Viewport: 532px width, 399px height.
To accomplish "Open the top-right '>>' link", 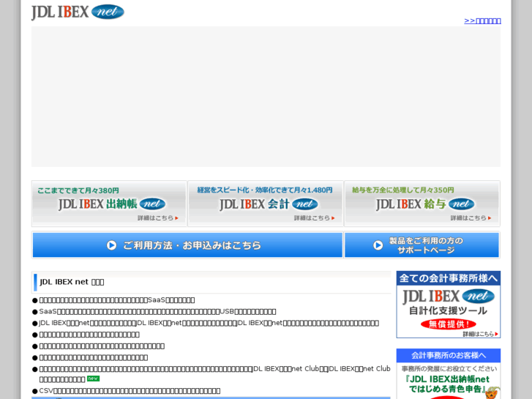I will click(x=482, y=20).
